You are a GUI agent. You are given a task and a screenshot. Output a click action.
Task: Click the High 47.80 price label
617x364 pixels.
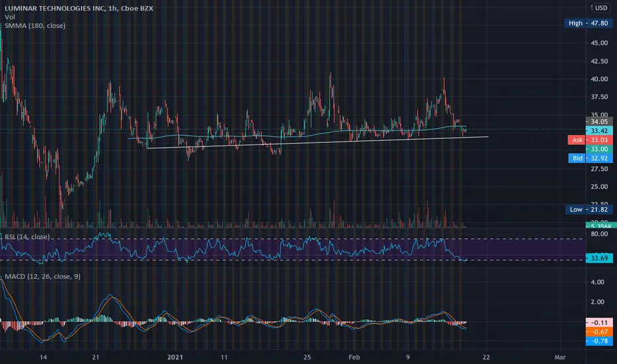coord(589,23)
